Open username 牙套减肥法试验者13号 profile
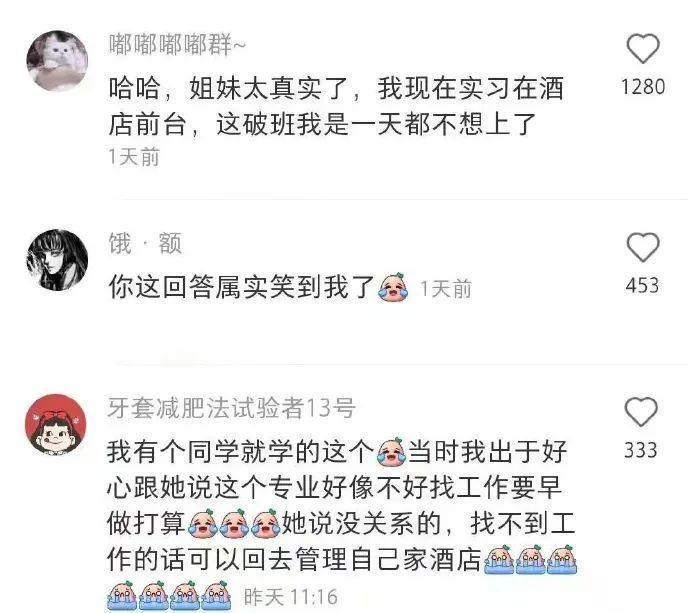 [x=231, y=408]
